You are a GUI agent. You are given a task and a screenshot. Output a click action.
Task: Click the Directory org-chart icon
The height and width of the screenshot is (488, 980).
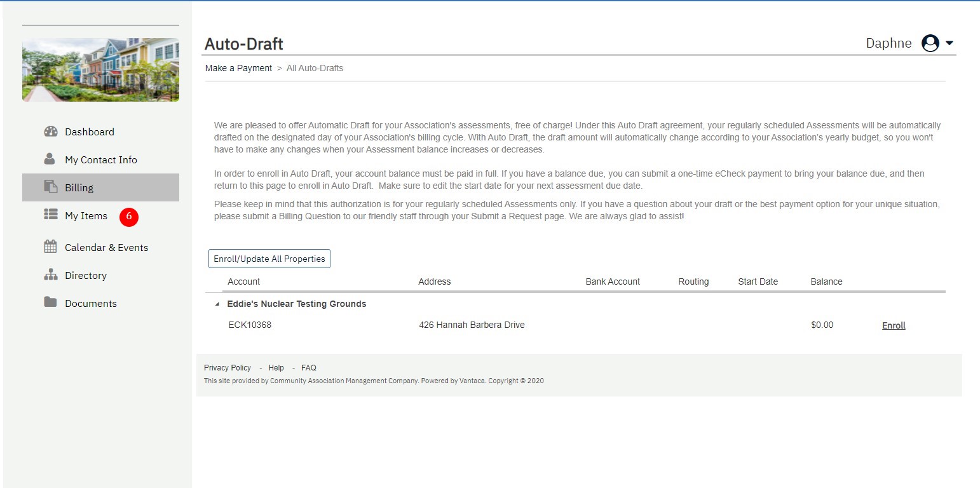pos(51,274)
